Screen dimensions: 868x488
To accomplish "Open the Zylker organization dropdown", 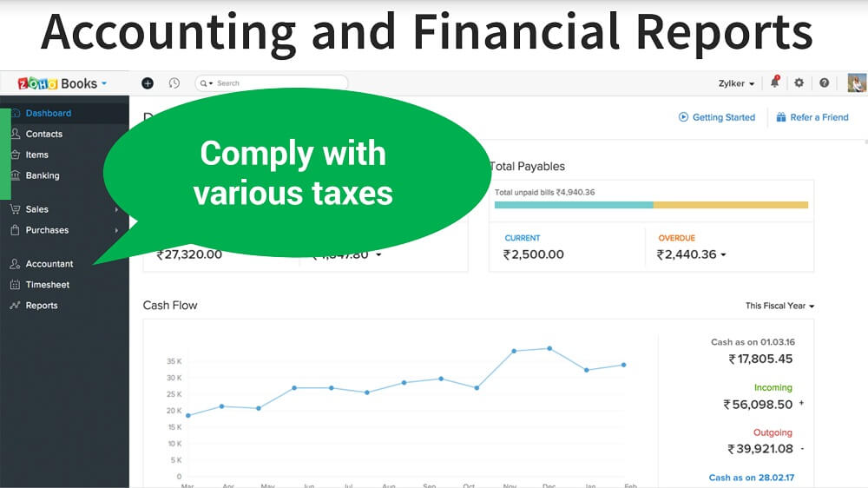I will tap(736, 83).
